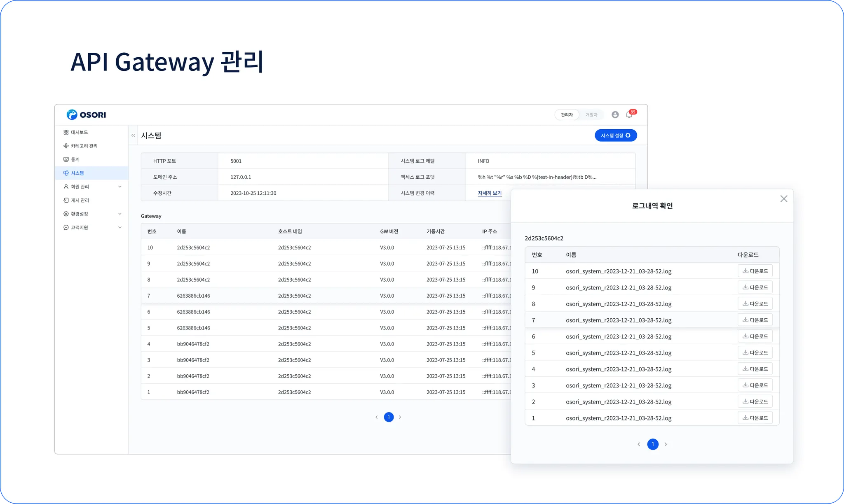Select 시스템 in the sidebar
Image resolution: width=844 pixels, height=504 pixels.
(77, 173)
